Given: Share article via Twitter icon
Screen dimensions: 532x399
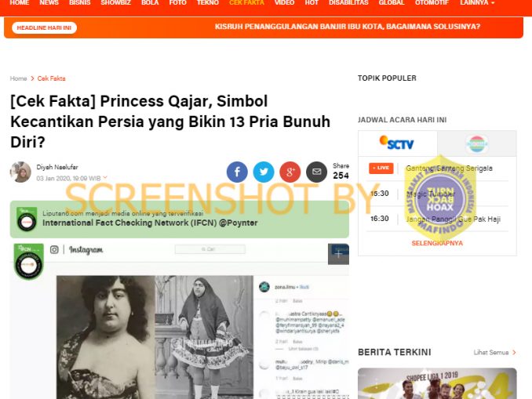Looking at the screenshot, I should pyautogui.click(x=264, y=172).
